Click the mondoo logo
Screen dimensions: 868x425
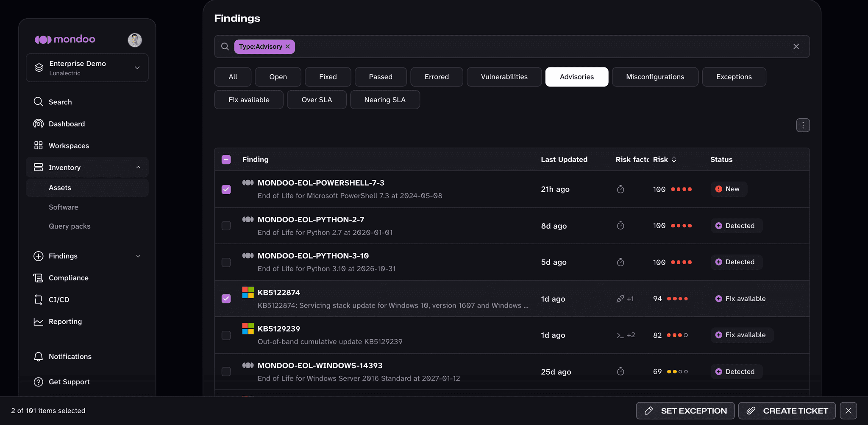click(x=65, y=39)
